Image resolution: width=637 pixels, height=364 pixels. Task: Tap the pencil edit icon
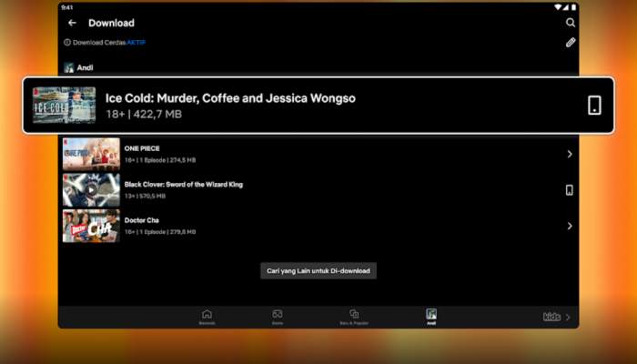click(x=571, y=42)
